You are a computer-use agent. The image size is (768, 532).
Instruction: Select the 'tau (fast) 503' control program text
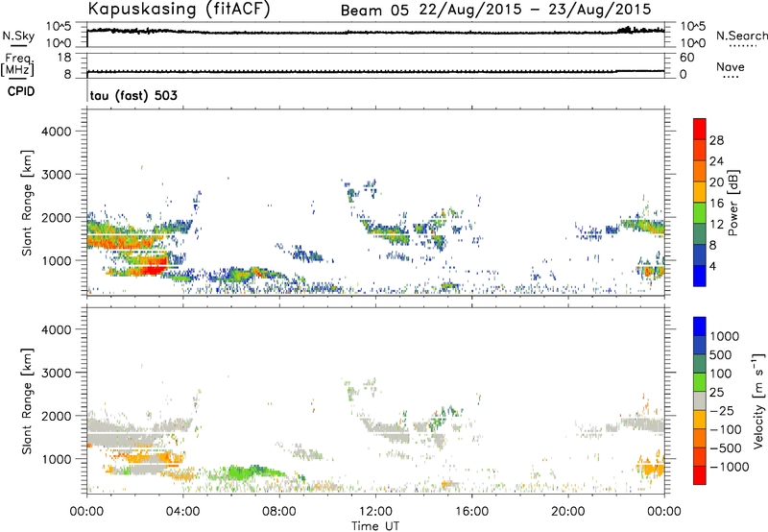pos(133,95)
